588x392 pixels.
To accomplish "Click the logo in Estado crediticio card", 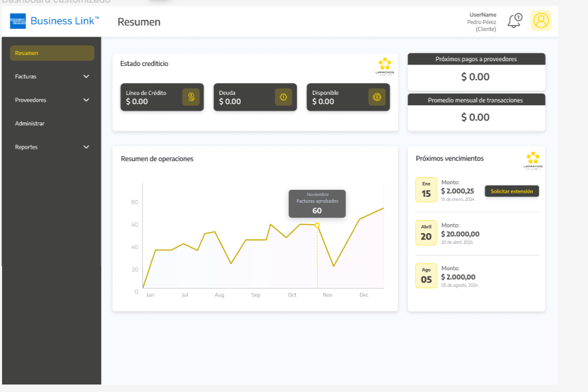I will coord(384,66).
